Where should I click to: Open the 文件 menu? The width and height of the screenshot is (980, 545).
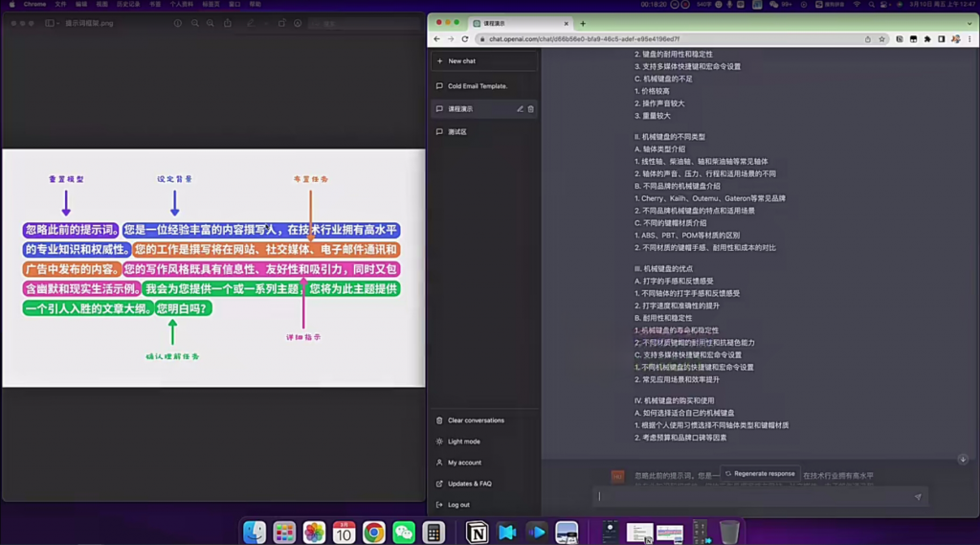[60, 5]
